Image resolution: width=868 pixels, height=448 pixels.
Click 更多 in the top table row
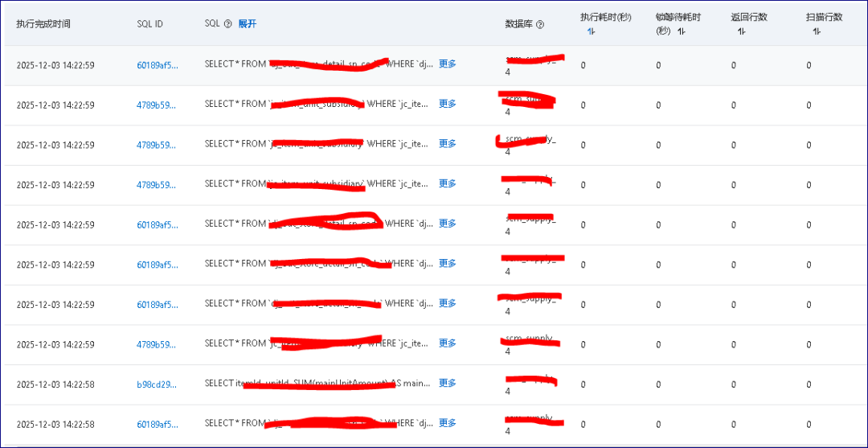tap(448, 64)
